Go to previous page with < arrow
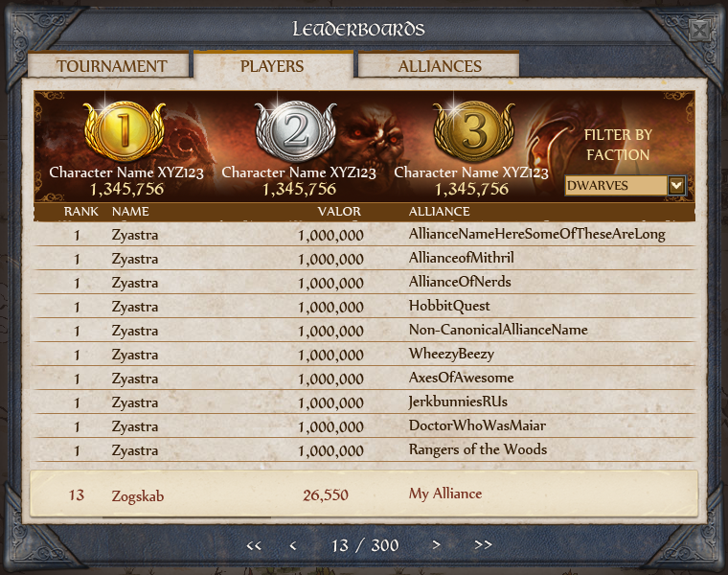 (x=292, y=545)
